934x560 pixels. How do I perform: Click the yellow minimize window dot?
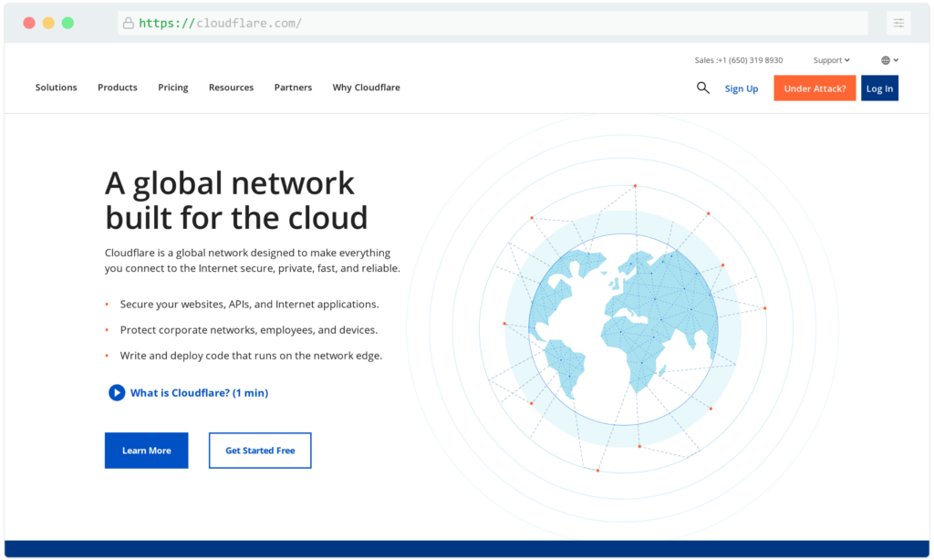[x=48, y=23]
